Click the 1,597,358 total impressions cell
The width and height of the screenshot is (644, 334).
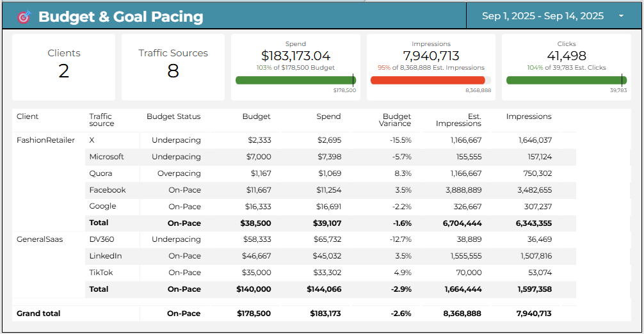click(535, 289)
